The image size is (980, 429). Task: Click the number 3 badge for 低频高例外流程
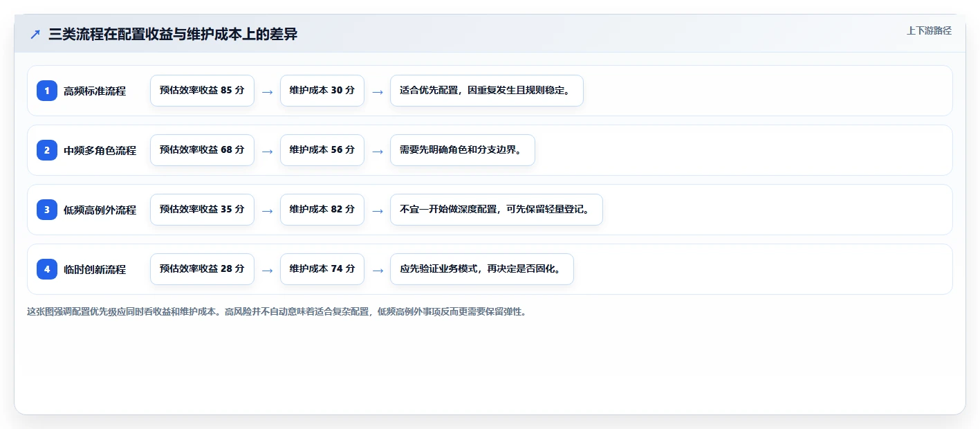47,210
